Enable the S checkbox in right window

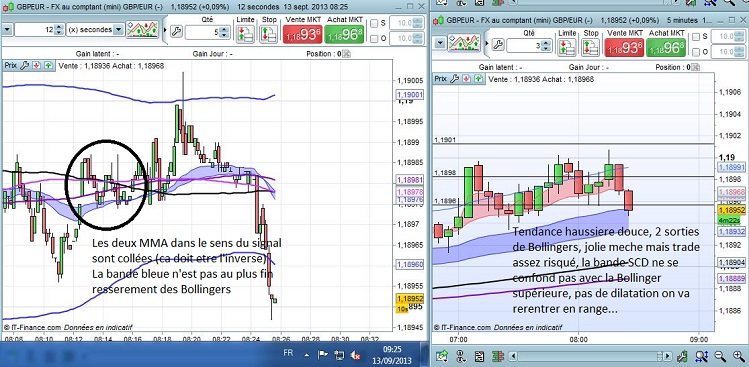coord(696,37)
